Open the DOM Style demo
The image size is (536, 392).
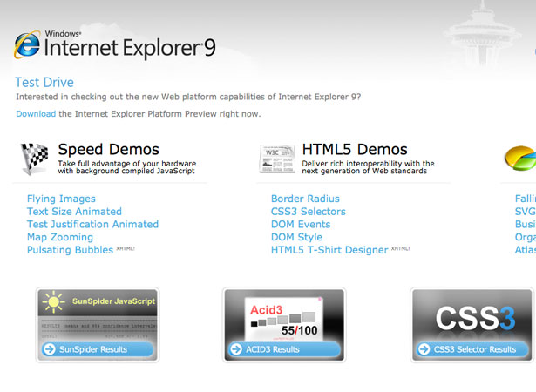(x=296, y=237)
